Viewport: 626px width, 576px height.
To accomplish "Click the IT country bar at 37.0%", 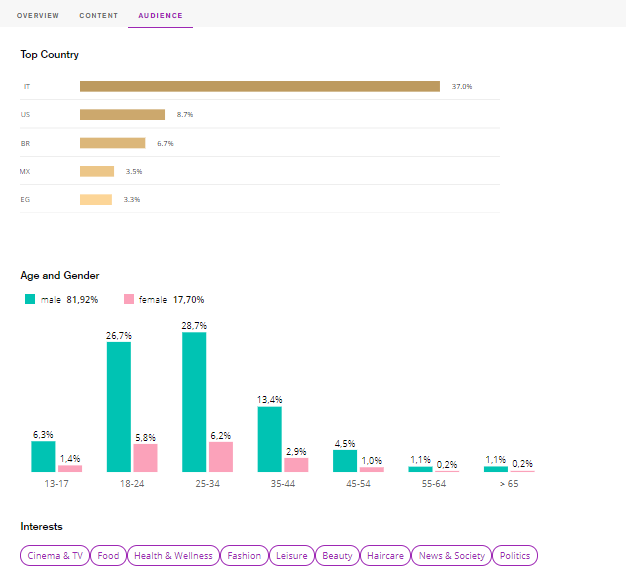I will (260, 87).
